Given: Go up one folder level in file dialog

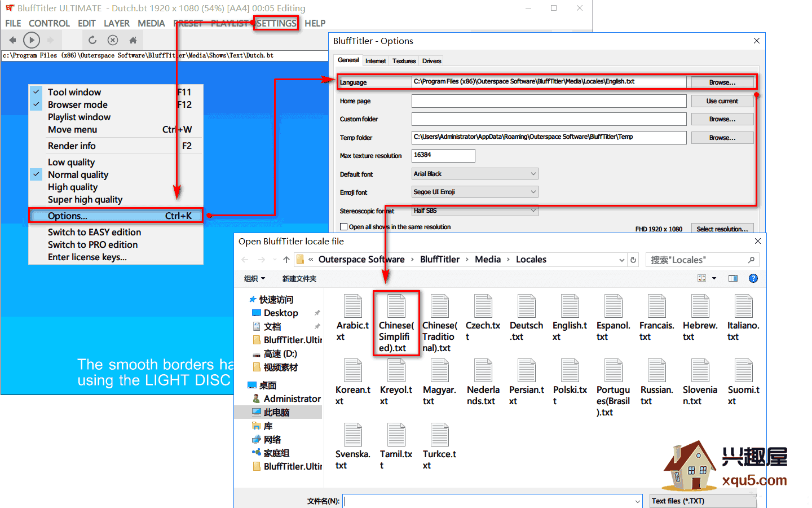Looking at the screenshot, I should click(286, 260).
